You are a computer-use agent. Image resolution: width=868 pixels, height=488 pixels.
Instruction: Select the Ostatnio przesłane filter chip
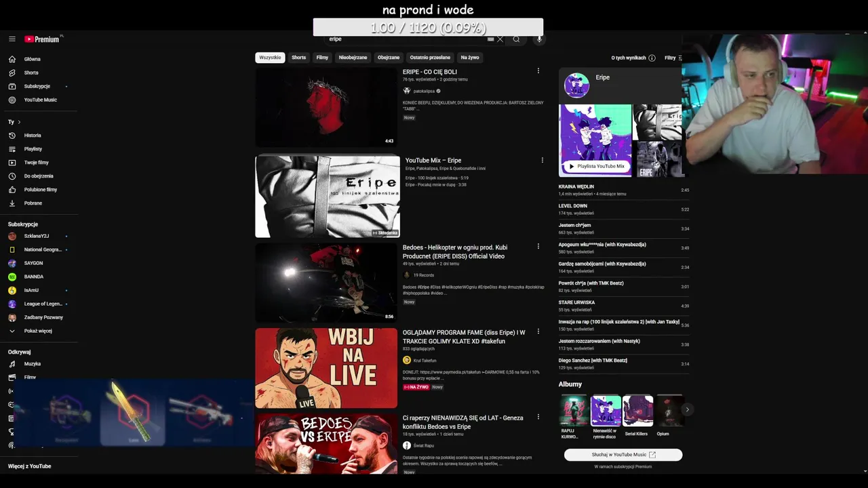coord(430,58)
